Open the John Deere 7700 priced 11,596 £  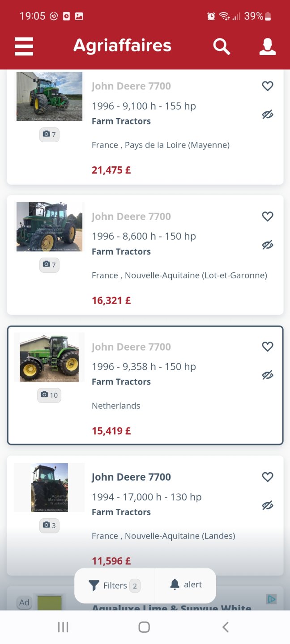coord(131,477)
